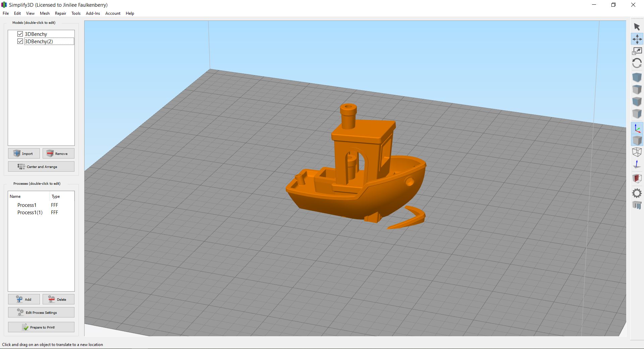This screenshot has height=349, width=644.
Task: Open the File menu
Action: tap(6, 13)
